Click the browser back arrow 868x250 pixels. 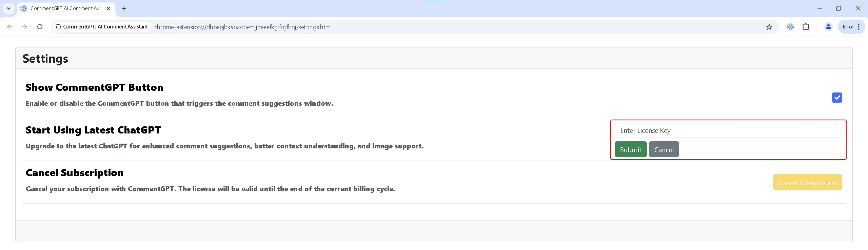coord(9,27)
